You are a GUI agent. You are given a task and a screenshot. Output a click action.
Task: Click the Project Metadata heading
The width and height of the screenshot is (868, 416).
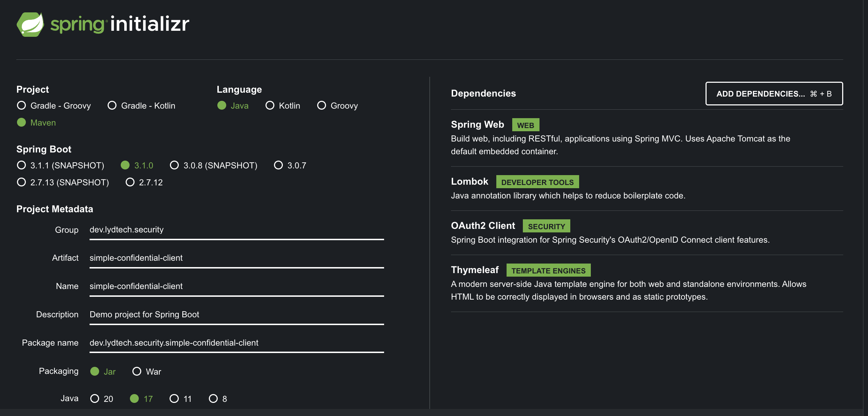(x=55, y=209)
